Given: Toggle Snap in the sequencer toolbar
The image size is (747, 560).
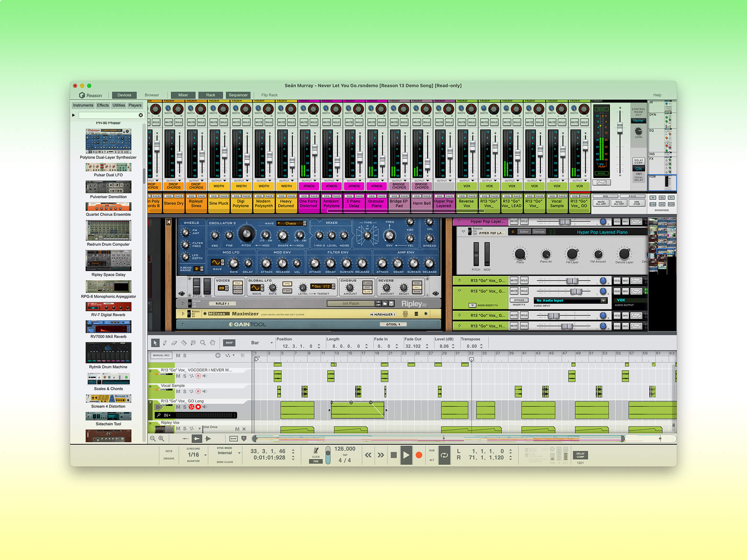Looking at the screenshot, I should pos(229,342).
